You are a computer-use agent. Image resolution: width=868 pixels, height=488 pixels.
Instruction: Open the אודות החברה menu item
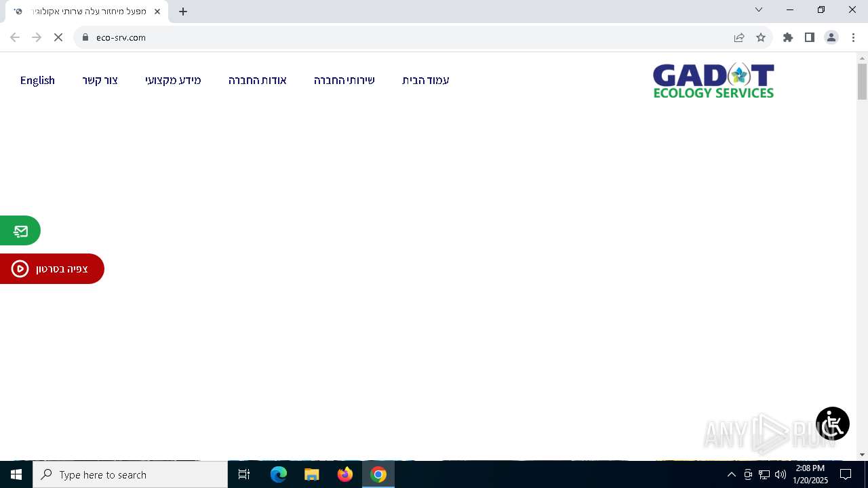258,80
